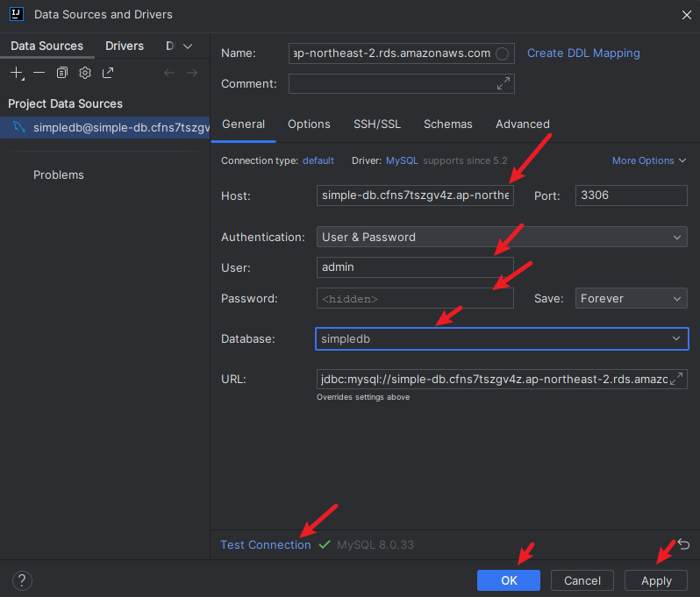Click the 'Overrides settings above' note

pos(363,397)
